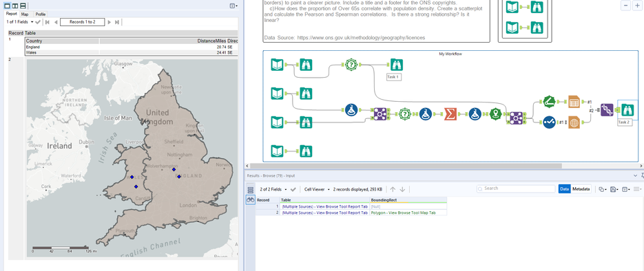
Task: Select the purple Union DNA tool
Action: [607, 110]
